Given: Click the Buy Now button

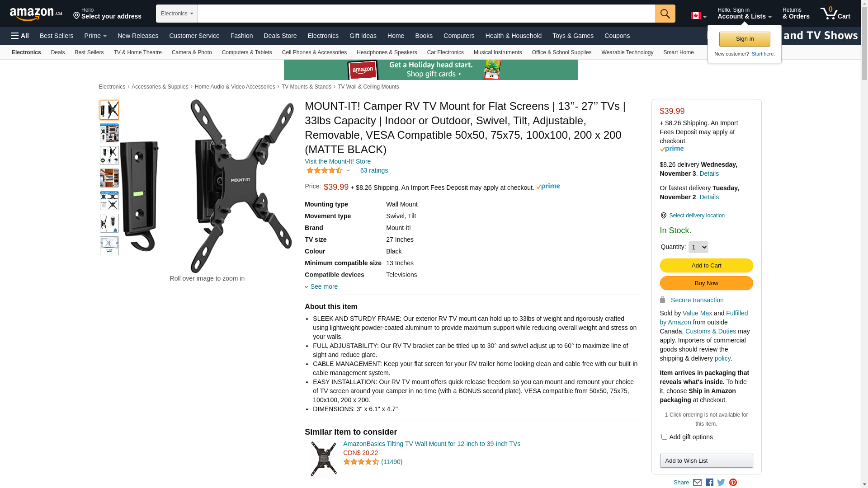Looking at the screenshot, I should [706, 283].
